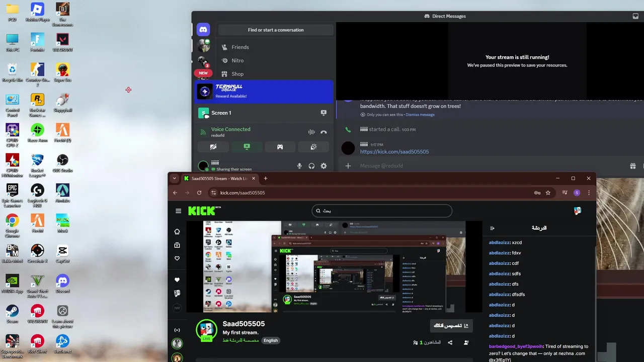Select the Steam desktop icon
The height and width of the screenshot is (362, 644).
(12, 314)
